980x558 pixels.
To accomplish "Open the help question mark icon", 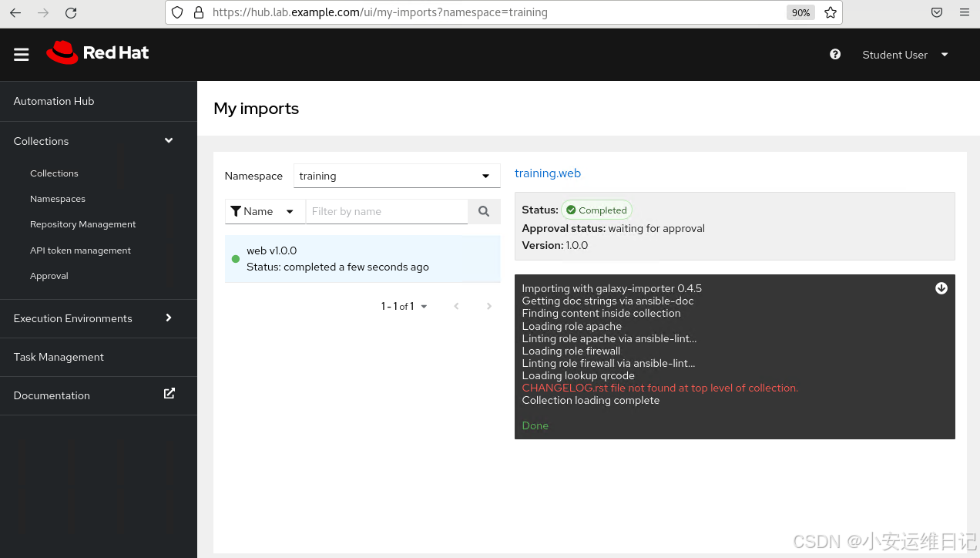I will click(x=835, y=54).
